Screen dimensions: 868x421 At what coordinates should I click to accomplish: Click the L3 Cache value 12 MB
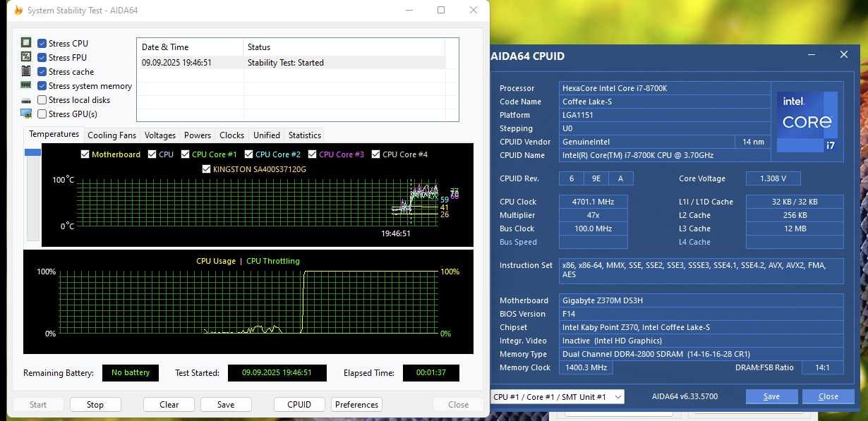[x=795, y=228]
